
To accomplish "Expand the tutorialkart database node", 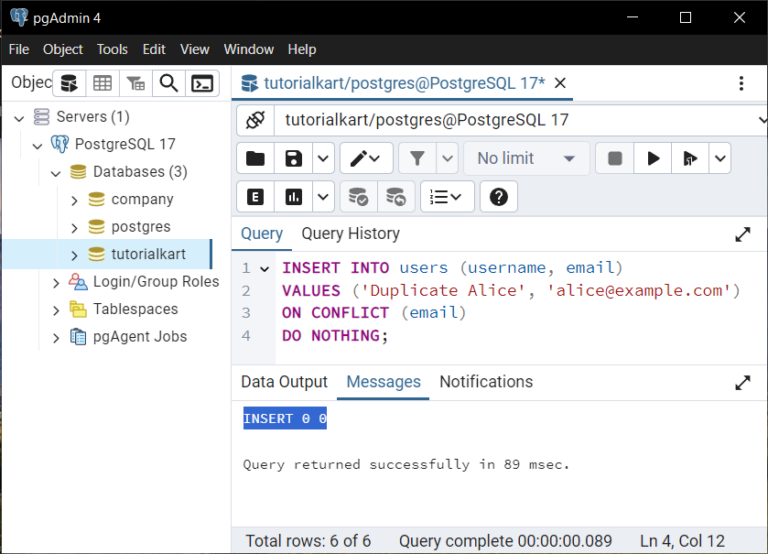I will (74, 255).
